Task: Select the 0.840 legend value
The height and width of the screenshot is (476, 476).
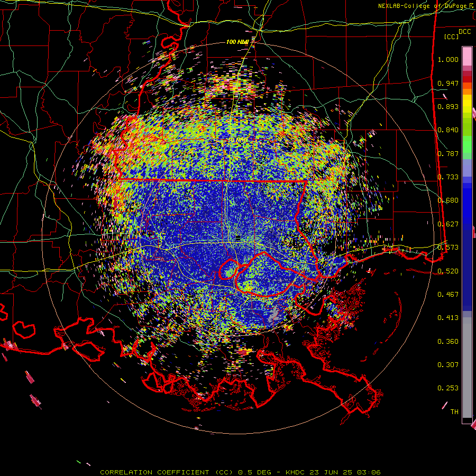Action: (448, 130)
